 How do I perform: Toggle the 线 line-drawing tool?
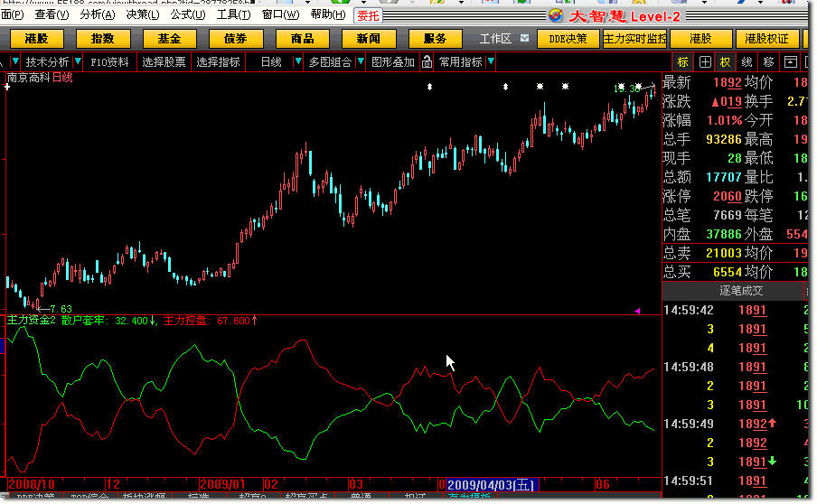tap(747, 62)
